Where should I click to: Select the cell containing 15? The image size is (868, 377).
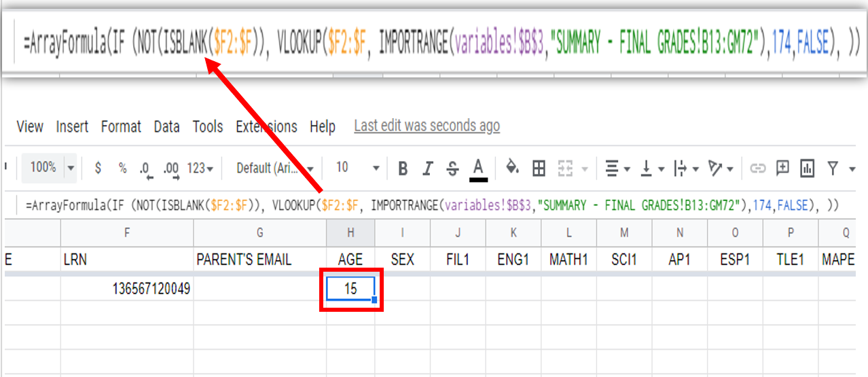click(350, 289)
